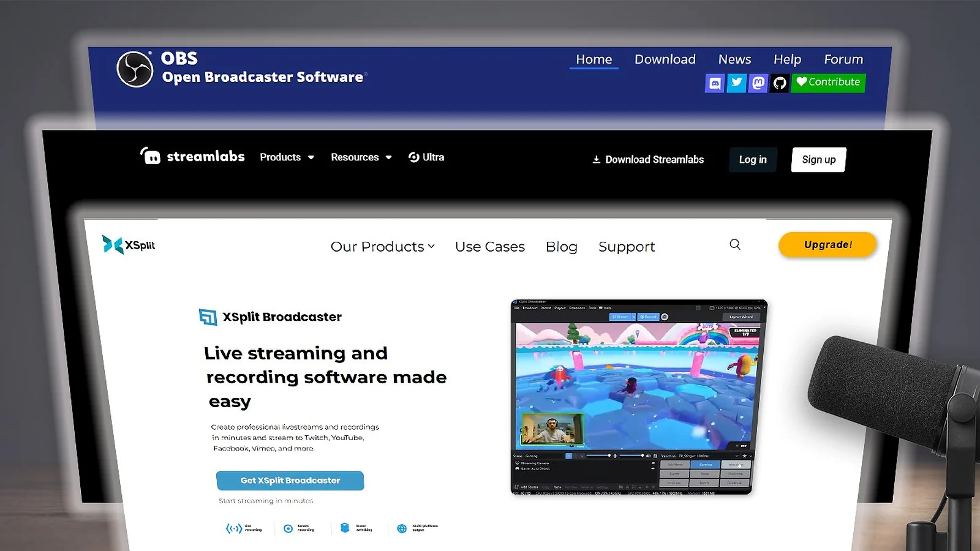980x551 pixels.
Task: Click the green Contribute button on OBS
Action: coord(828,83)
